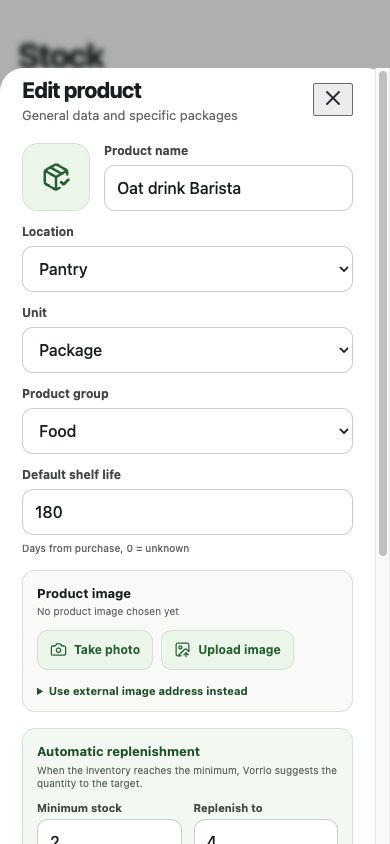
Task: Open the Unit dropdown showing Package
Action: [x=187, y=350]
